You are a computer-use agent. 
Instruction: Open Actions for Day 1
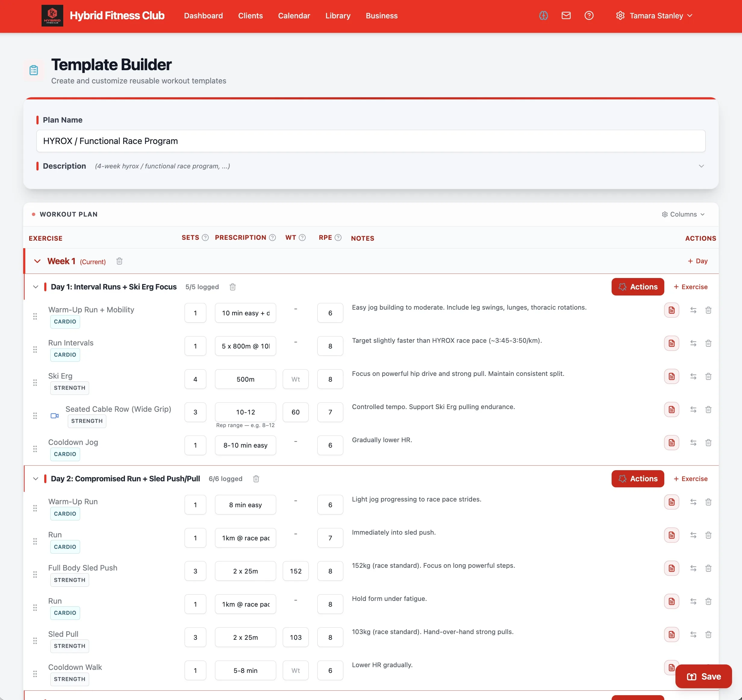tap(637, 287)
